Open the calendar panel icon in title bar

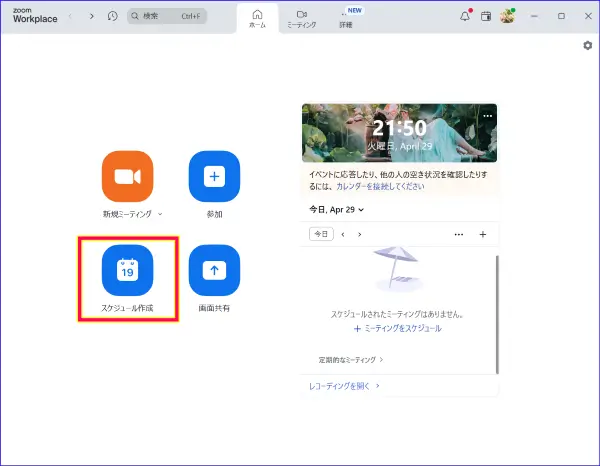coord(486,16)
